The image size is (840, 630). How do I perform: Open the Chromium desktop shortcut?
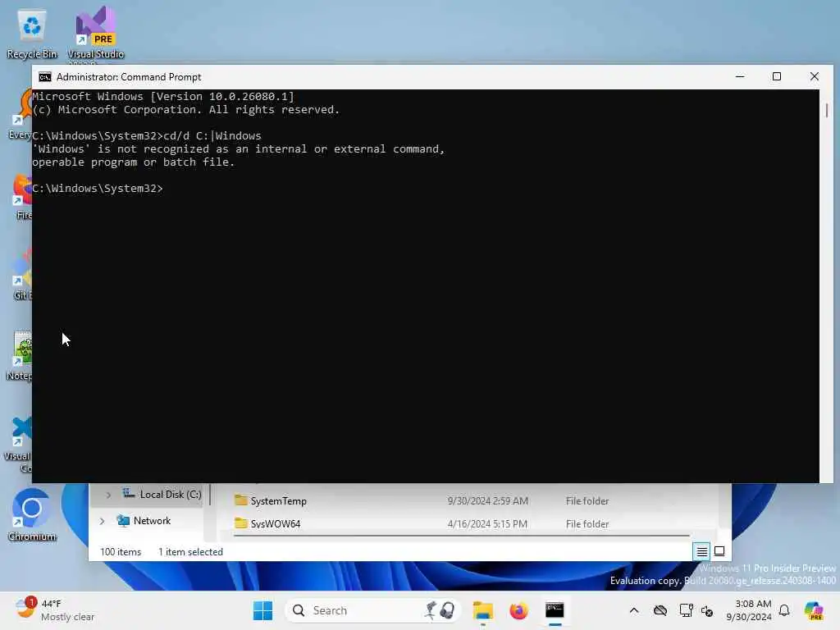32,515
